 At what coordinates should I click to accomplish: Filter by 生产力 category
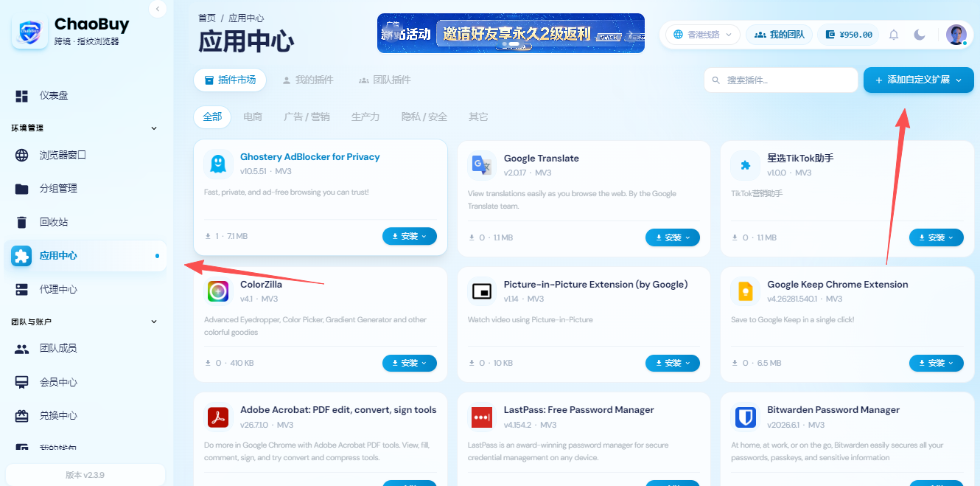365,117
